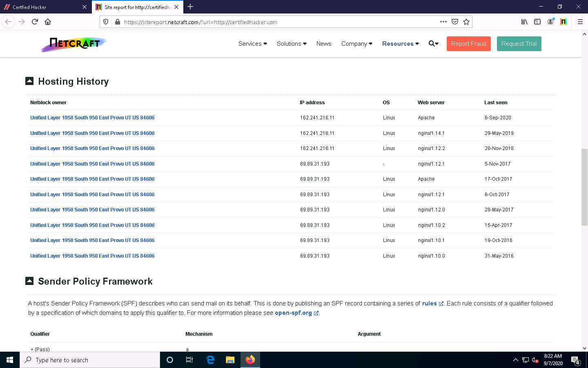
Task: Open Cortana circle on taskbar
Action: (170, 360)
